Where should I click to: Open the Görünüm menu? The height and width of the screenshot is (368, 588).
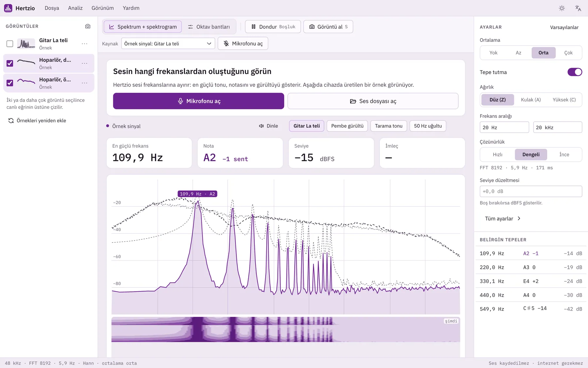[x=103, y=8]
